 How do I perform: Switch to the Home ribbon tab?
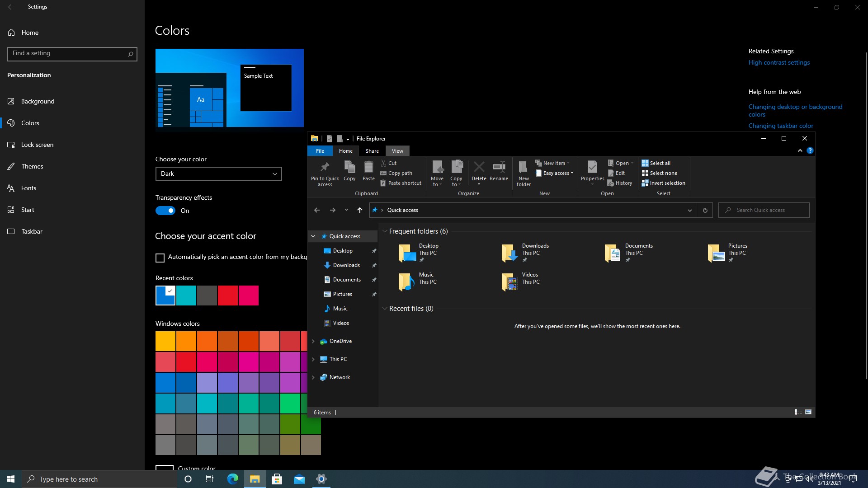click(346, 151)
